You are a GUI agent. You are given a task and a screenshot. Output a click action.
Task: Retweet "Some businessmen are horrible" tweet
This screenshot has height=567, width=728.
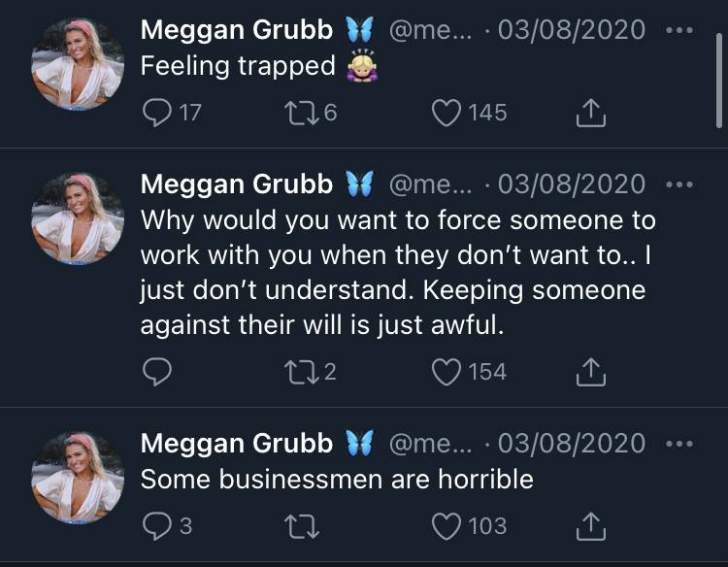point(301,526)
